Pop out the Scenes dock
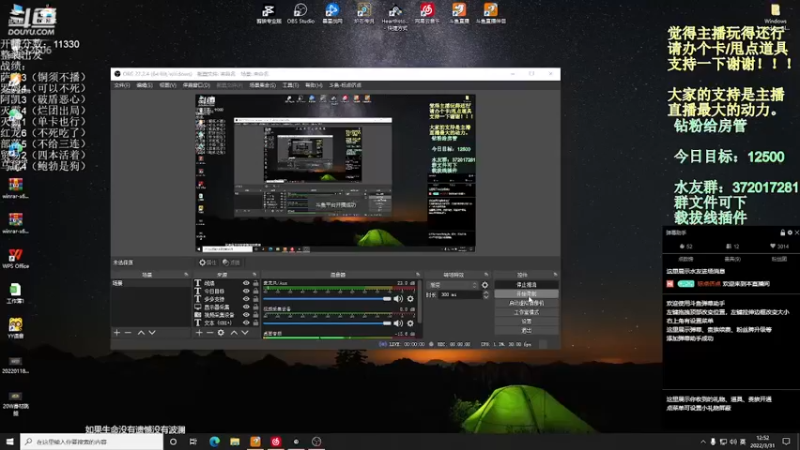Screen dimensions: 800x450 click(x=186, y=275)
